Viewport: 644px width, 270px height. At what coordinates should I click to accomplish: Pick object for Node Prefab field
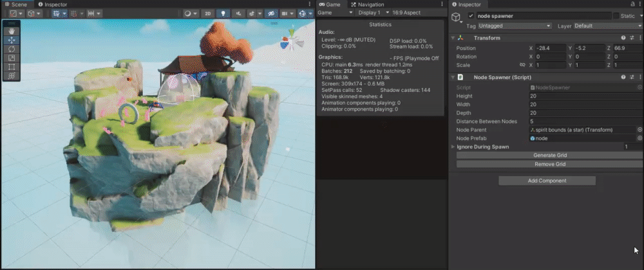click(639, 138)
